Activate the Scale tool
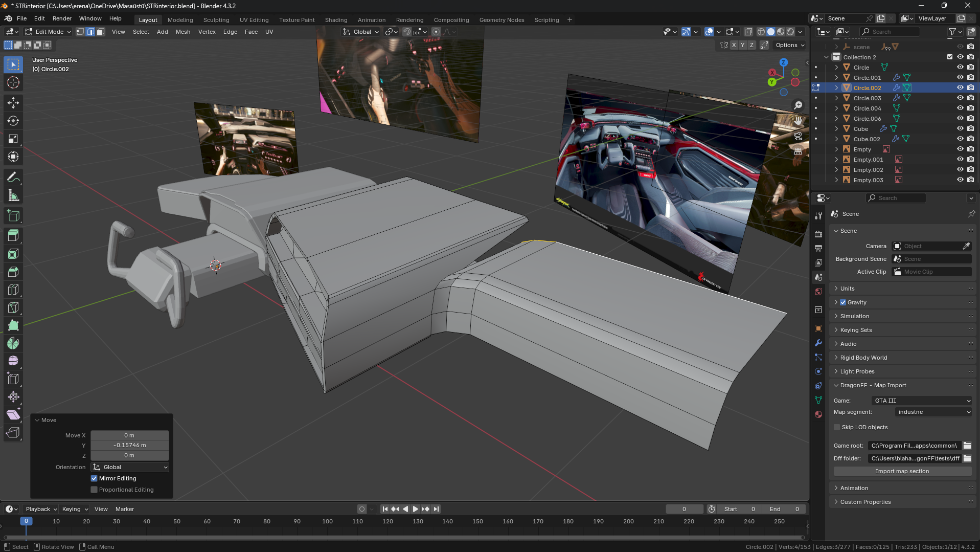The width and height of the screenshot is (980, 552). point(13,139)
